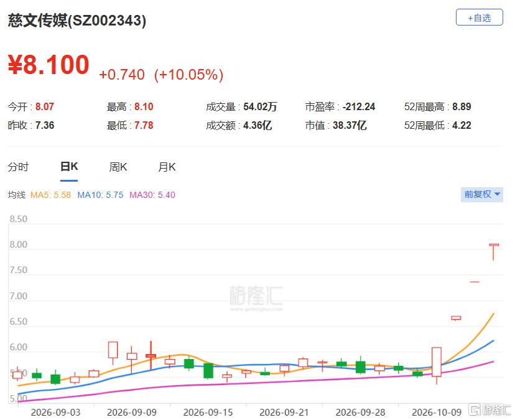This screenshot has width=515, height=420.
Task: Expand the 前复权 adjustment dropdown
Action: pos(482,194)
